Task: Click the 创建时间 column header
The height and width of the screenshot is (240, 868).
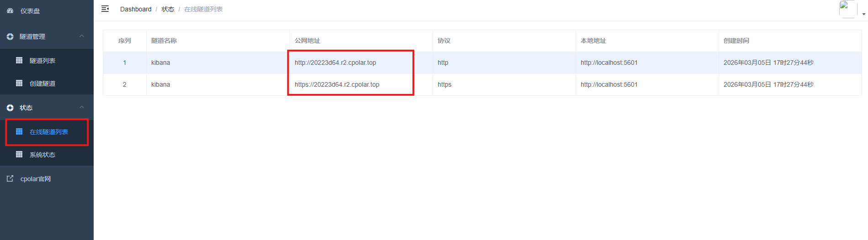Action: pyautogui.click(x=736, y=41)
